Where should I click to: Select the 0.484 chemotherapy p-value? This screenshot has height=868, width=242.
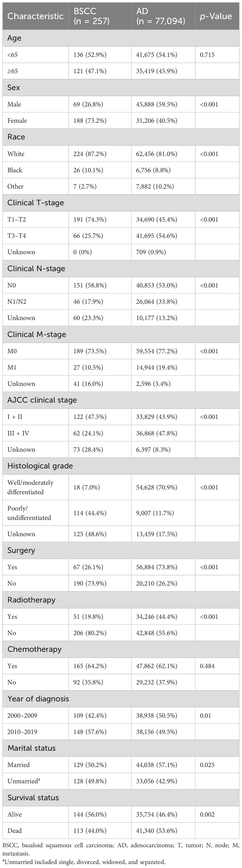(x=207, y=666)
